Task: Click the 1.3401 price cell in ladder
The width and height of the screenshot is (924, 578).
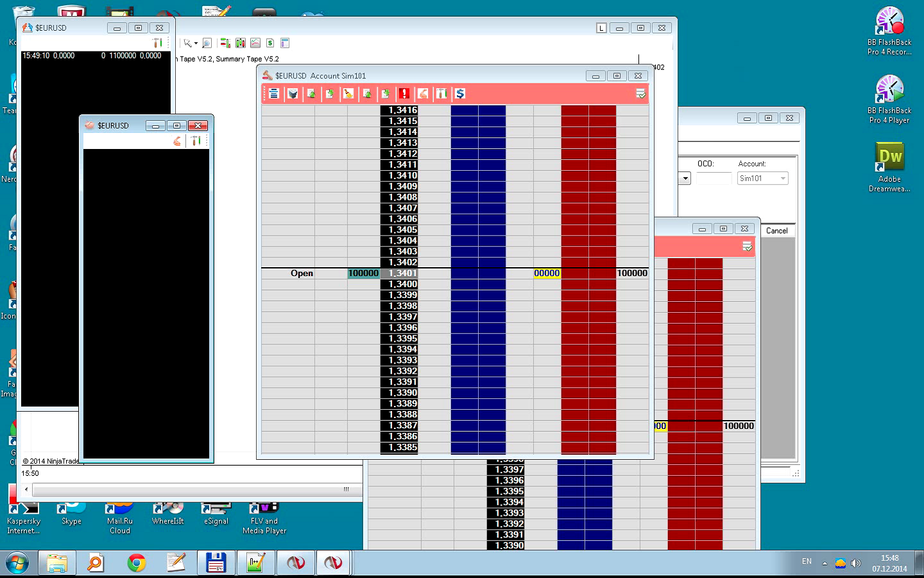Action: [x=399, y=273]
